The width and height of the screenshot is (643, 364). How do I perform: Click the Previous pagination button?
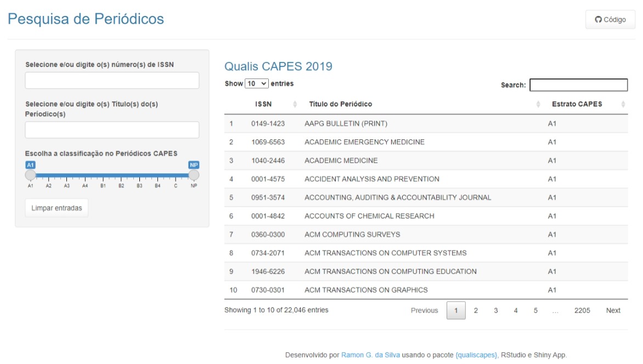[424, 311]
